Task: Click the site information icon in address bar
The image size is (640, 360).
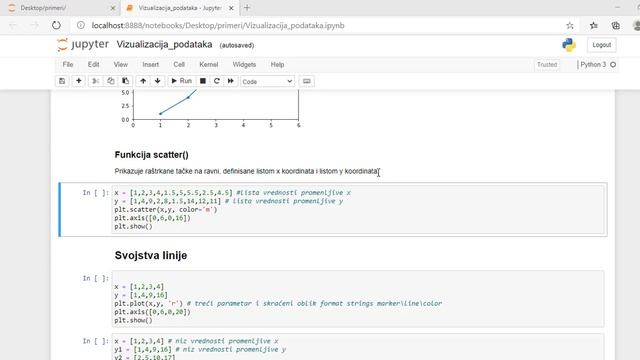Action: tap(81, 25)
